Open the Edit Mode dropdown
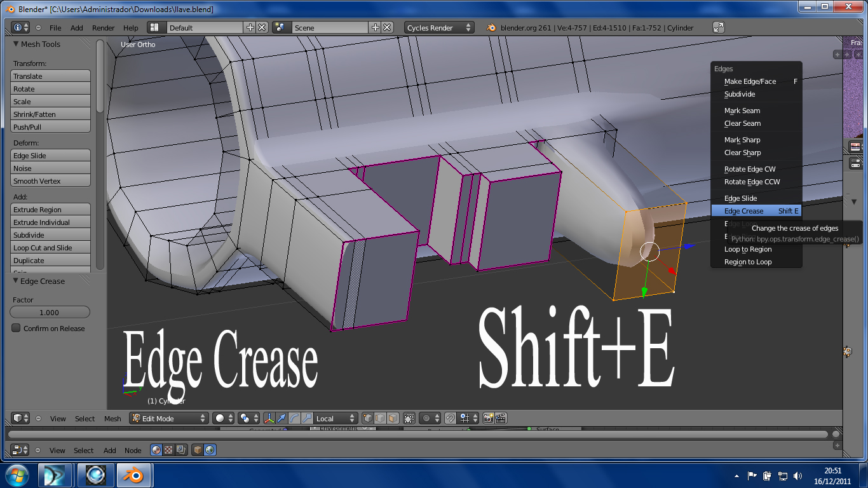 tap(169, 418)
